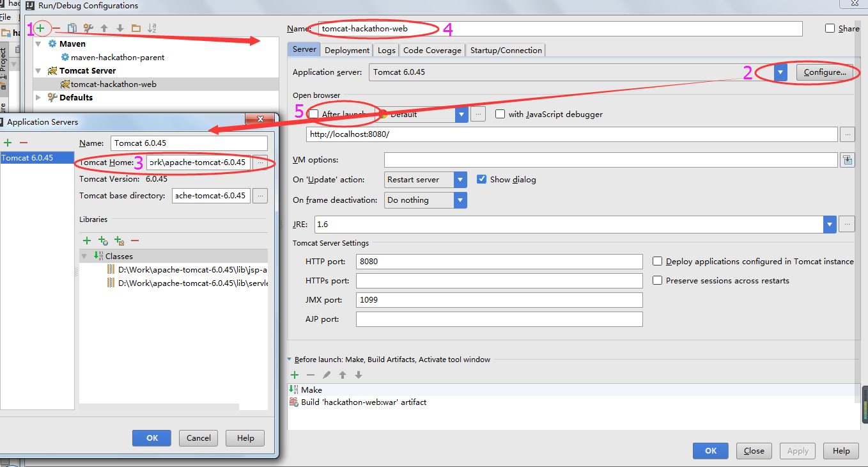
Task: Uncheck the Show dialog checkbox
Action: pyautogui.click(x=482, y=179)
